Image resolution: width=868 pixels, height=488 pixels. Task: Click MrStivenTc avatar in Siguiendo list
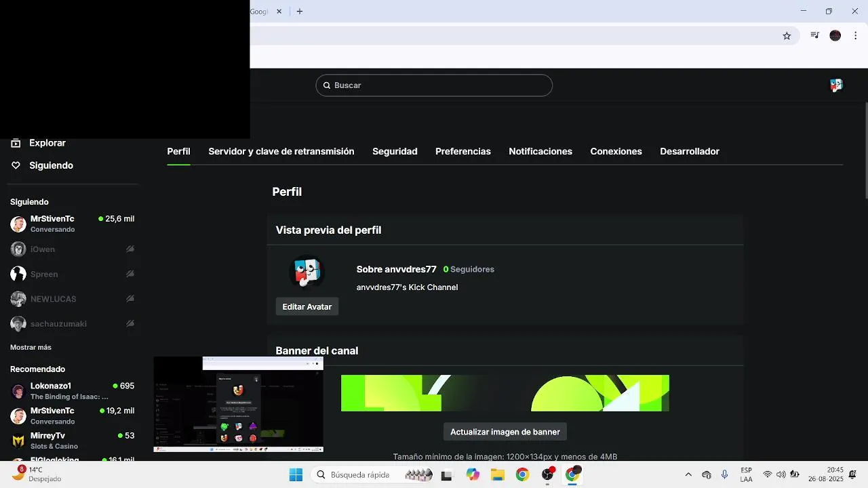(18, 224)
